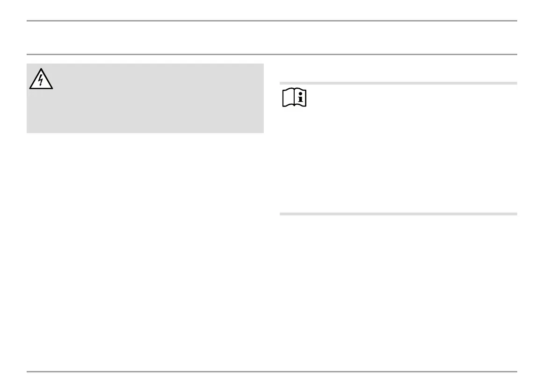Image resolution: width=557 pixels, height=392 pixels.
Task: Click the white gutter between both columns
Action: coord(272,213)
